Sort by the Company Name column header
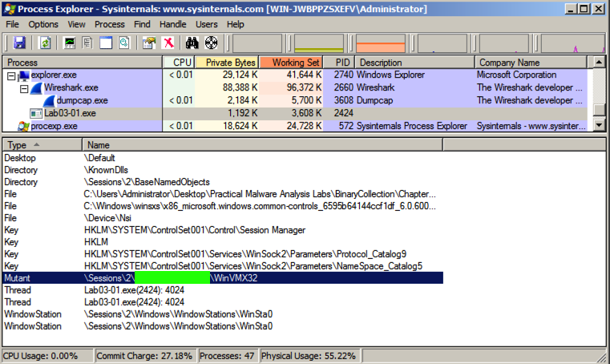 point(531,63)
